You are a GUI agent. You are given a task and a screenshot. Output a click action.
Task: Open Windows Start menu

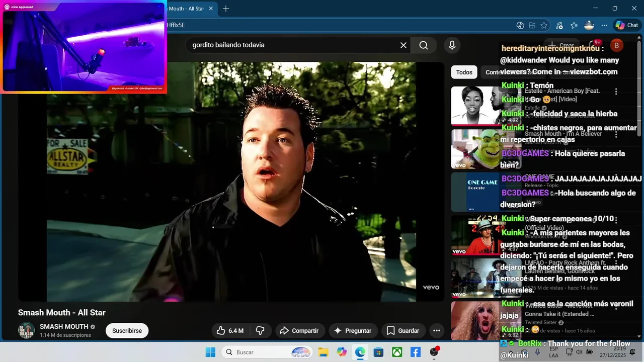click(x=210, y=352)
